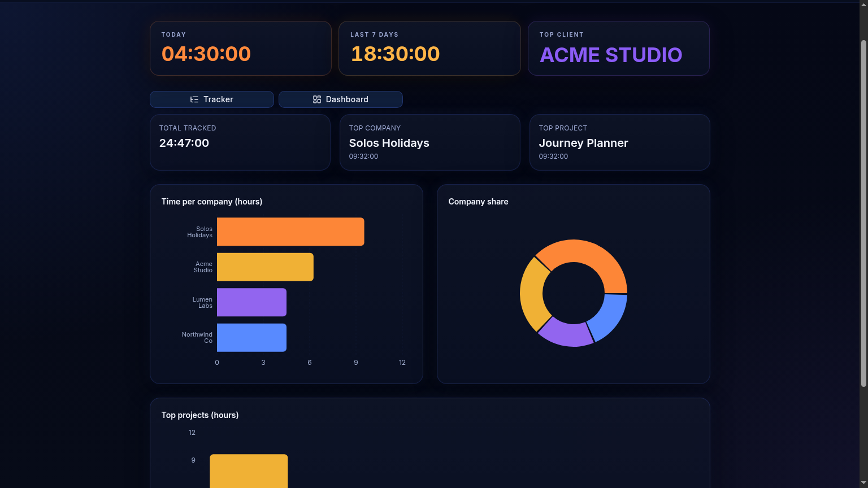Click the ACME STUDIO top client text
The height and width of the screenshot is (488, 868).
611,55
